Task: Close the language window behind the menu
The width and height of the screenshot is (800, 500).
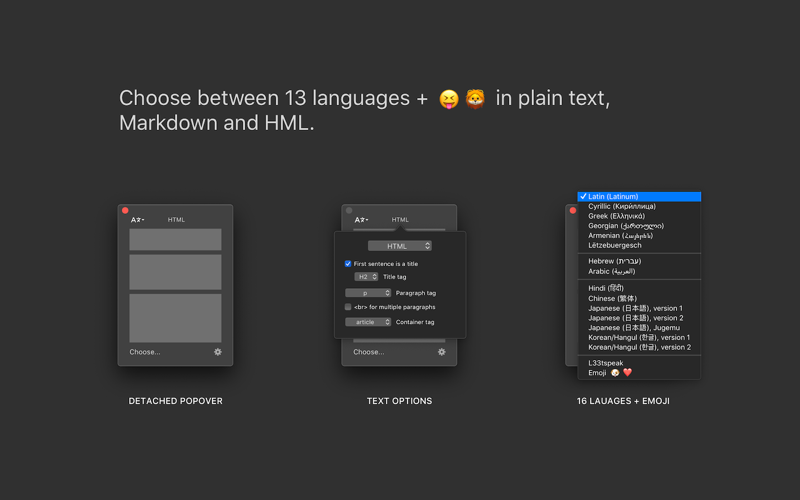Action: tap(573, 210)
